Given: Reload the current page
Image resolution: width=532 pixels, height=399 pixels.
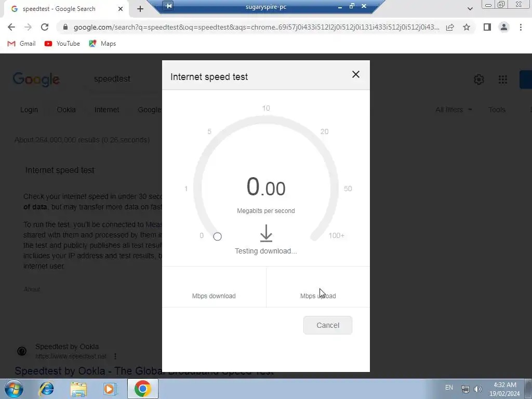Looking at the screenshot, I should click(45, 27).
